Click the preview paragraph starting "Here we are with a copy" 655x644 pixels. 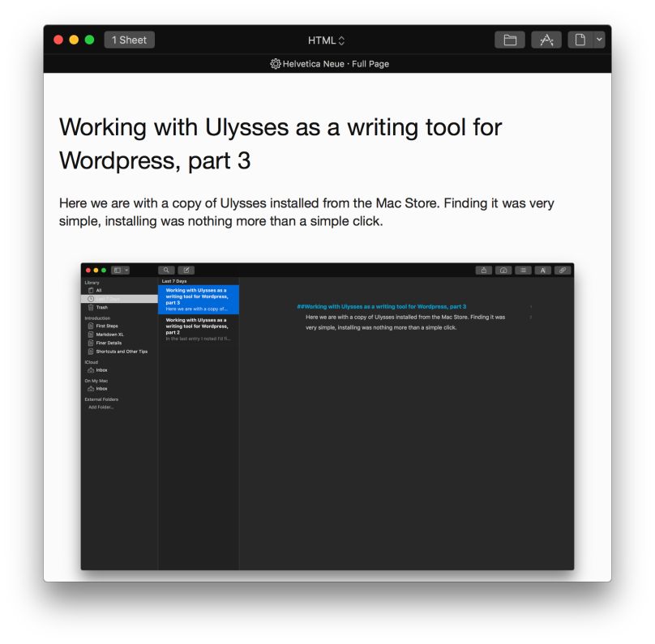click(306, 212)
